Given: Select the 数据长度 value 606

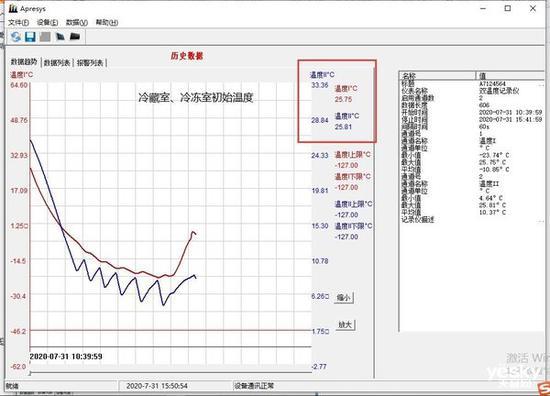Looking at the screenshot, I should [484, 105].
